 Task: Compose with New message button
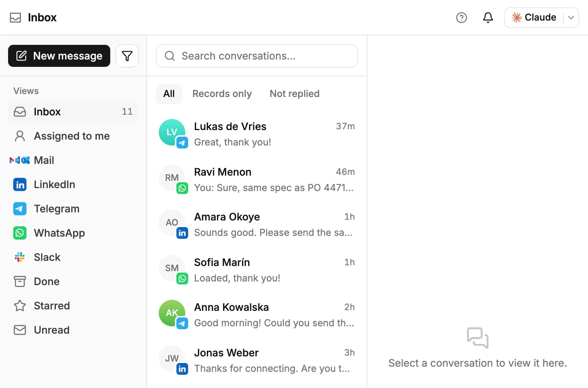(59, 56)
